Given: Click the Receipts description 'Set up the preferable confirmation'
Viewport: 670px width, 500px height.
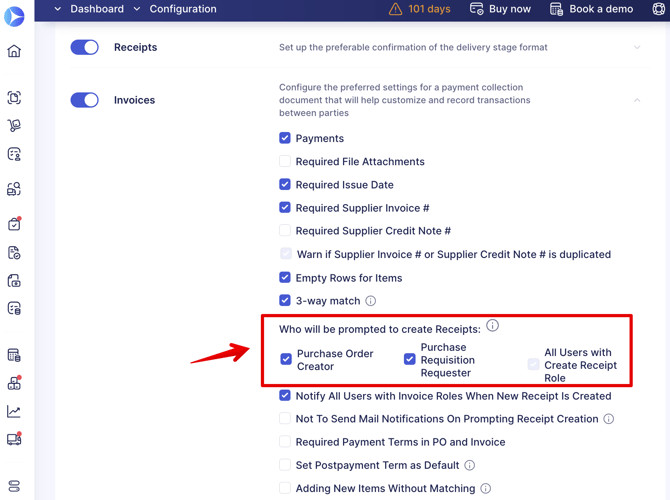Looking at the screenshot, I should click(x=413, y=47).
